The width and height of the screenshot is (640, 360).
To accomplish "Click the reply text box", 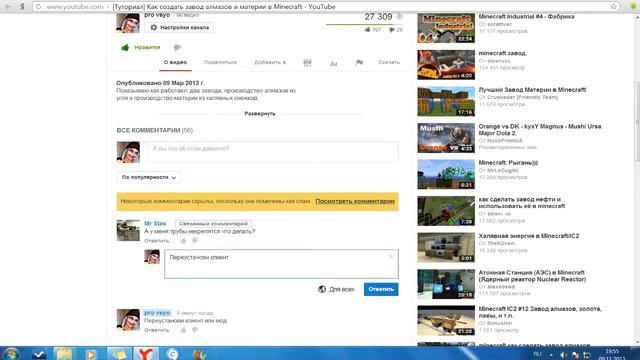I will (x=281, y=264).
